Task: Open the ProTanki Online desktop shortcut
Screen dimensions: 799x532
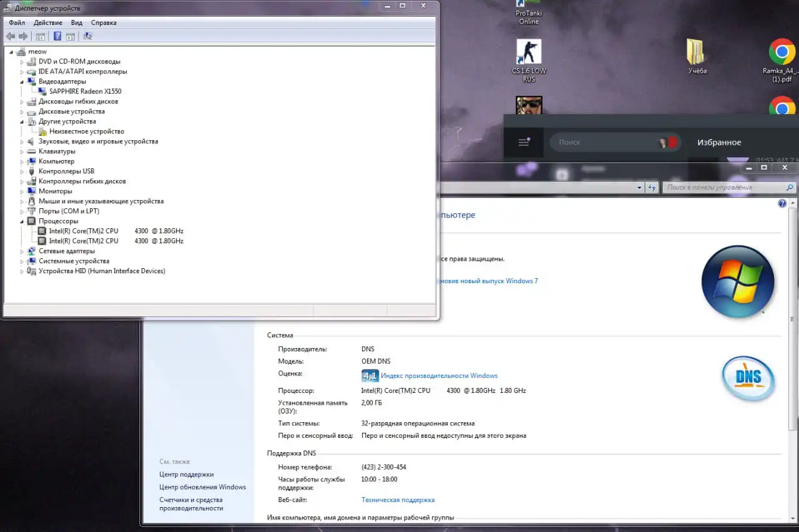Action: [529, 12]
